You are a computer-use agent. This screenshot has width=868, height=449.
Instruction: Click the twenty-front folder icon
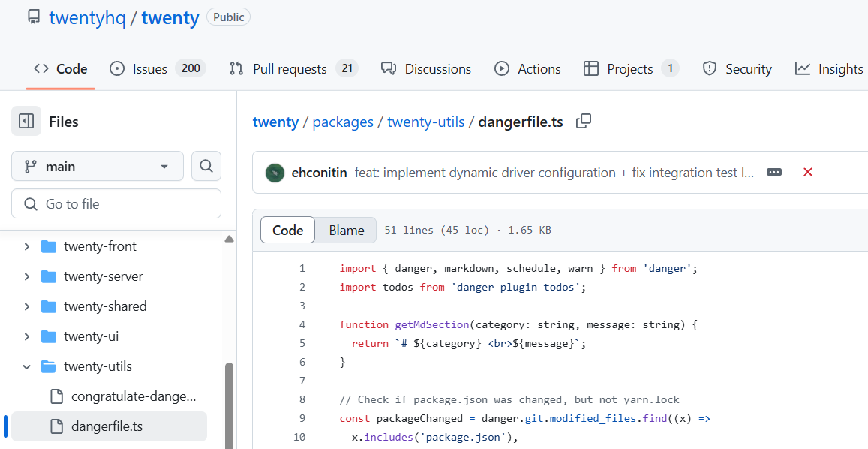(49, 246)
